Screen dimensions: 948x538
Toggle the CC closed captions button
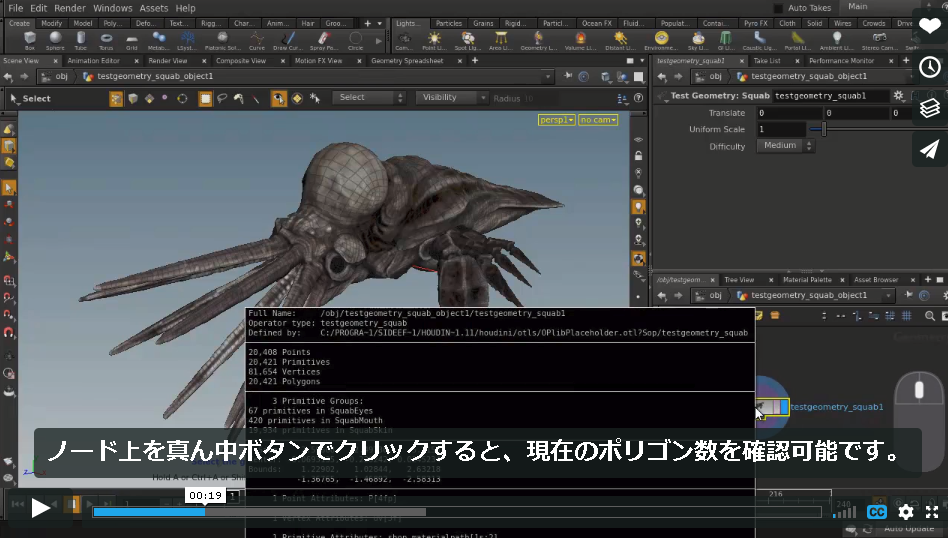[x=877, y=512]
